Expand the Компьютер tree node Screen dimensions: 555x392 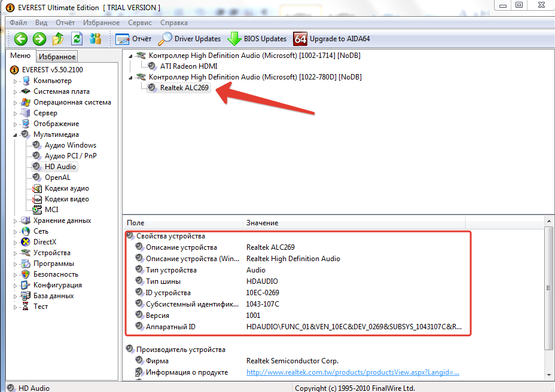tap(16, 81)
